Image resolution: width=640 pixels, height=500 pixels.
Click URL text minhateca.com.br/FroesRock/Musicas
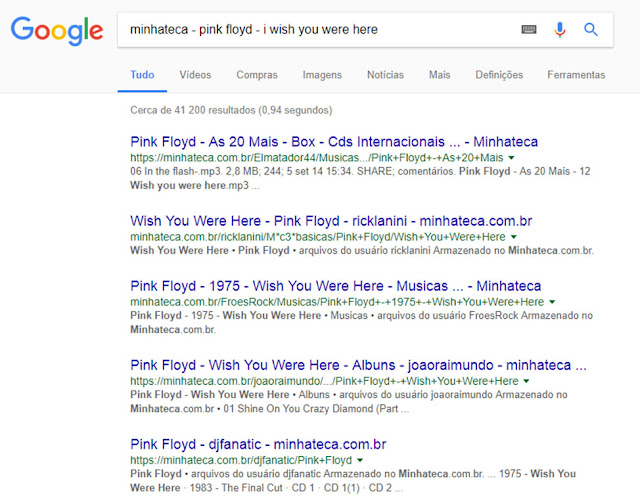pos(337,302)
